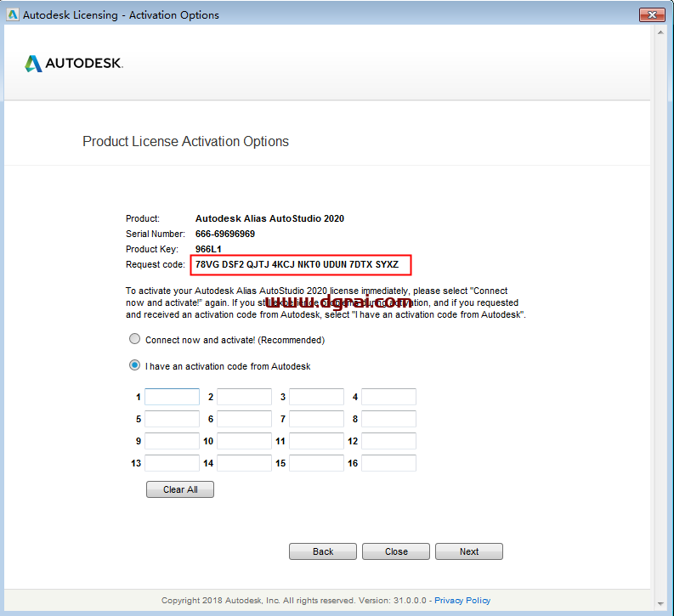674x616 pixels.
Task: Go back with the Back button
Action: click(323, 551)
